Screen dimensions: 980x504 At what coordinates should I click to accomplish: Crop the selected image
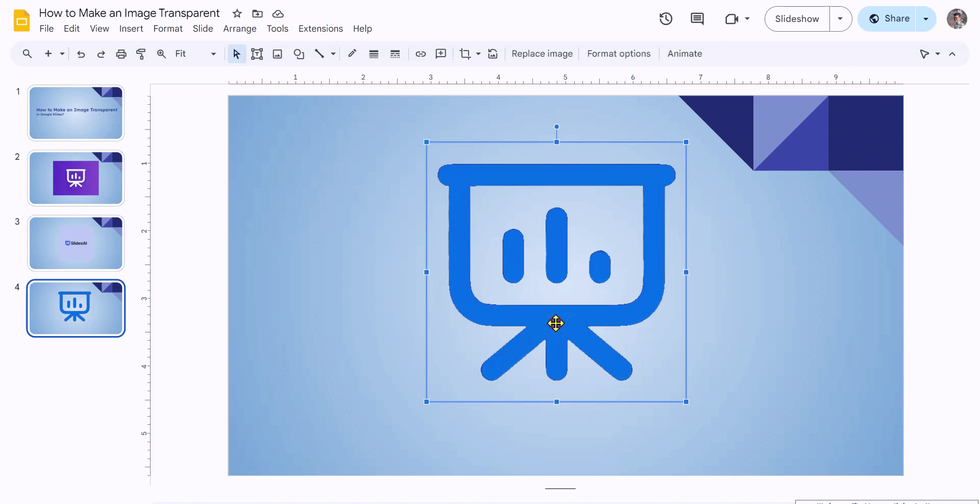click(x=465, y=54)
